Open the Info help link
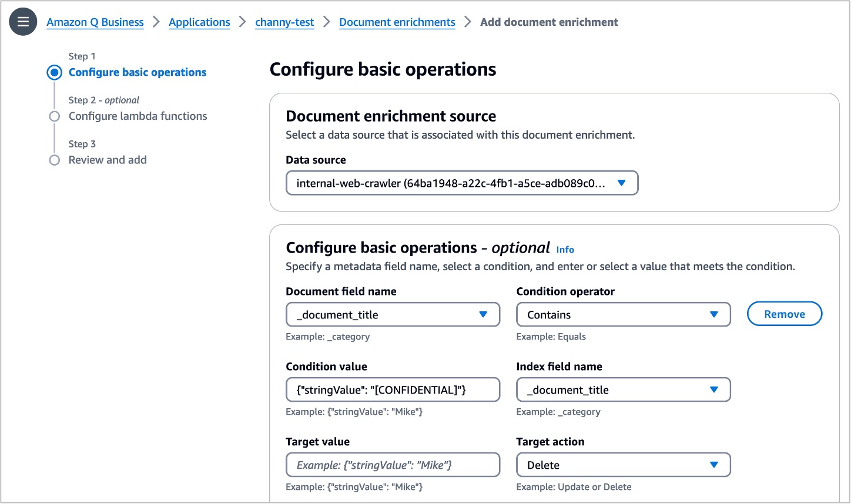 click(x=565, y=250)
